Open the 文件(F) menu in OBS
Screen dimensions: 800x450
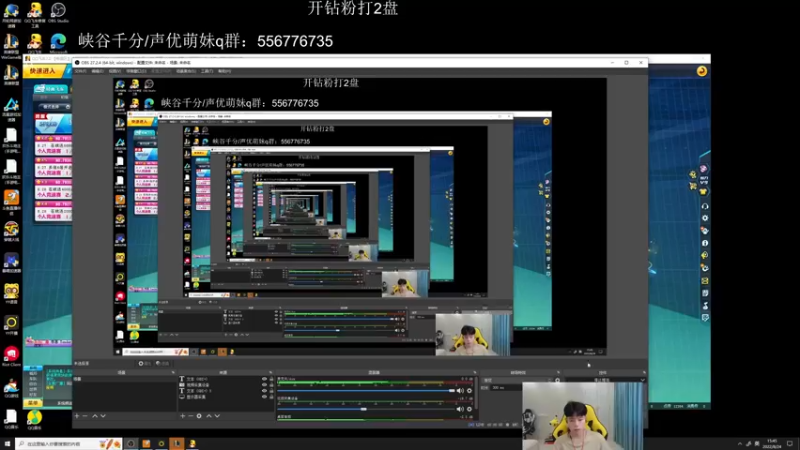[81, 71]
